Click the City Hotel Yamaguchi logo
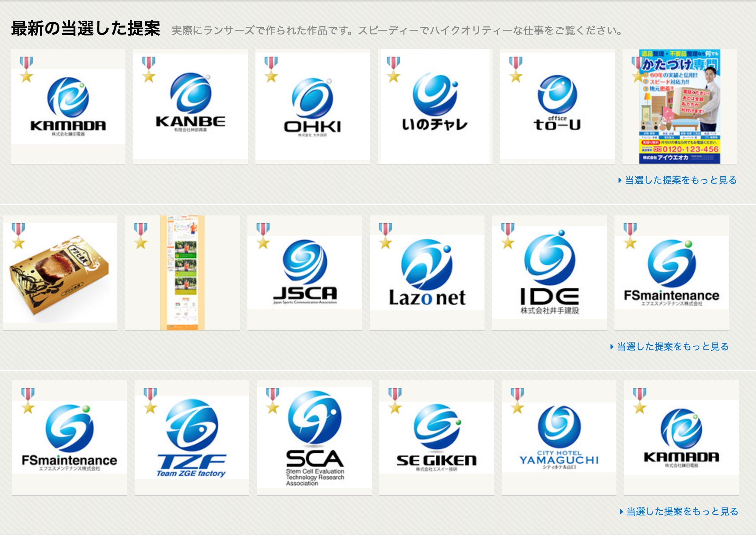756x538 pixels. (559, 437)
